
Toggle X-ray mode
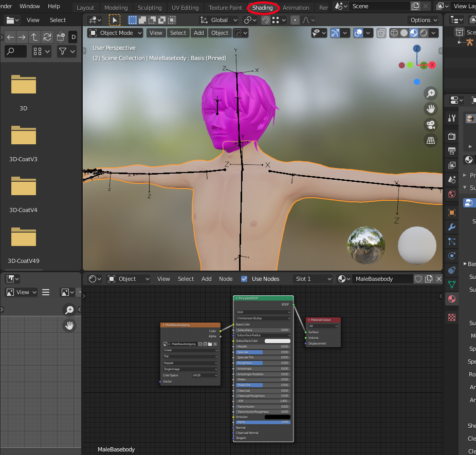click(381, 33)
